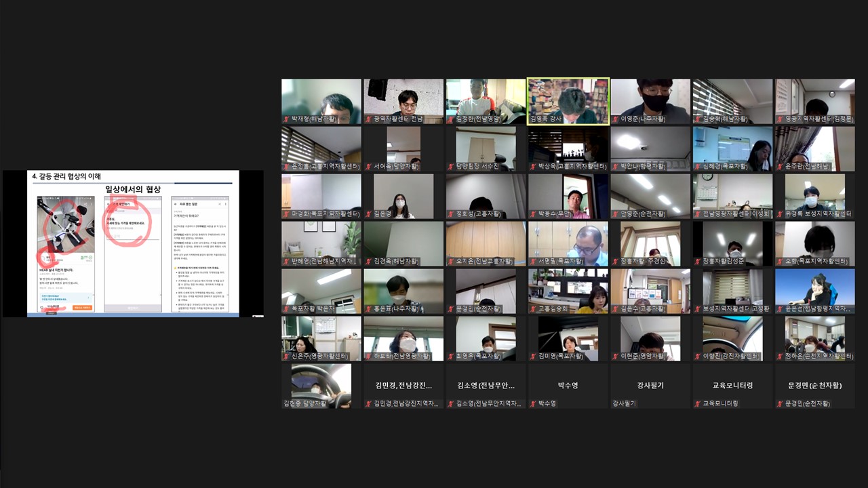Image resolution: width=868 pixels, height=488 pixels.
Task: Click muted mic icon on 박재형(해남자활) tile
Action: [x=286, y=119]
